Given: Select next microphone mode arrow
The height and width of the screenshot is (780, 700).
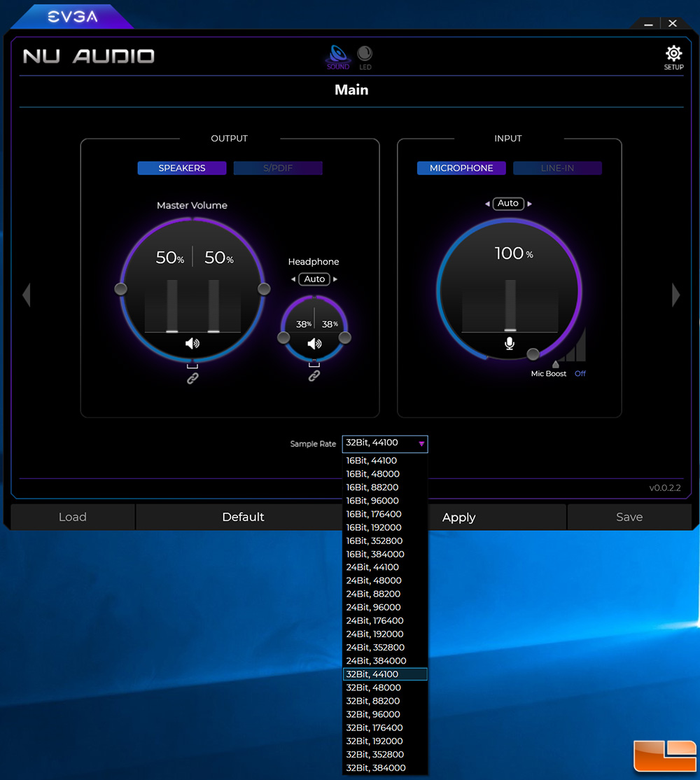Looking at the screenshot, I should 529,204.
